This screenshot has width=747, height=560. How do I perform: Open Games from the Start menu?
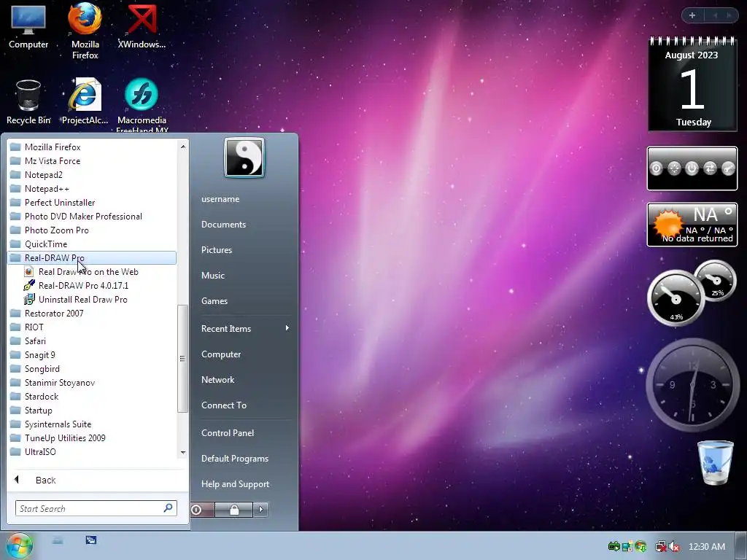[214, 301]
